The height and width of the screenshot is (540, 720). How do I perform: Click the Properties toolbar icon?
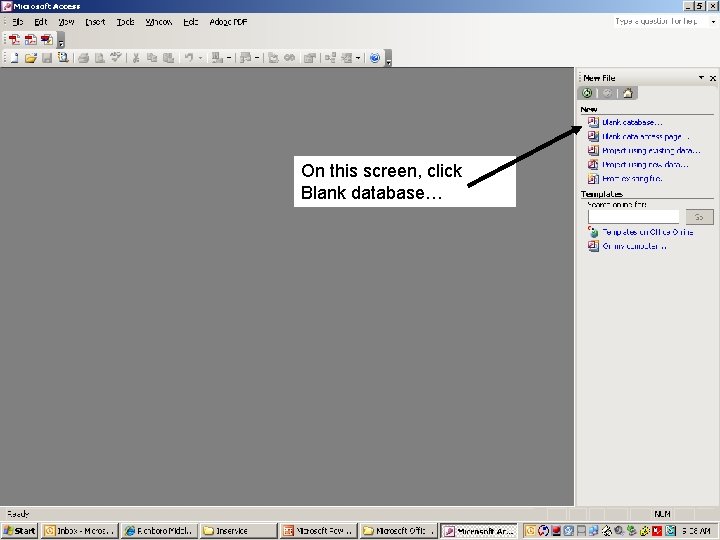310,58
